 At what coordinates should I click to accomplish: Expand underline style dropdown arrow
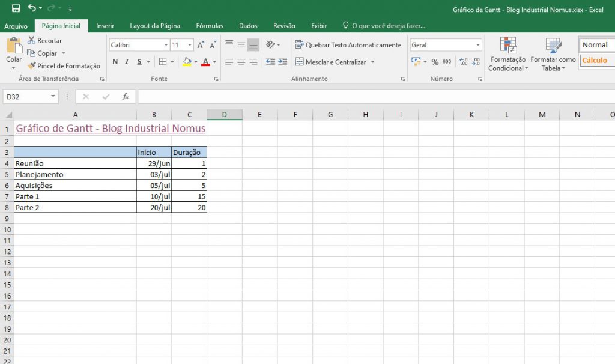coord(148,62)
